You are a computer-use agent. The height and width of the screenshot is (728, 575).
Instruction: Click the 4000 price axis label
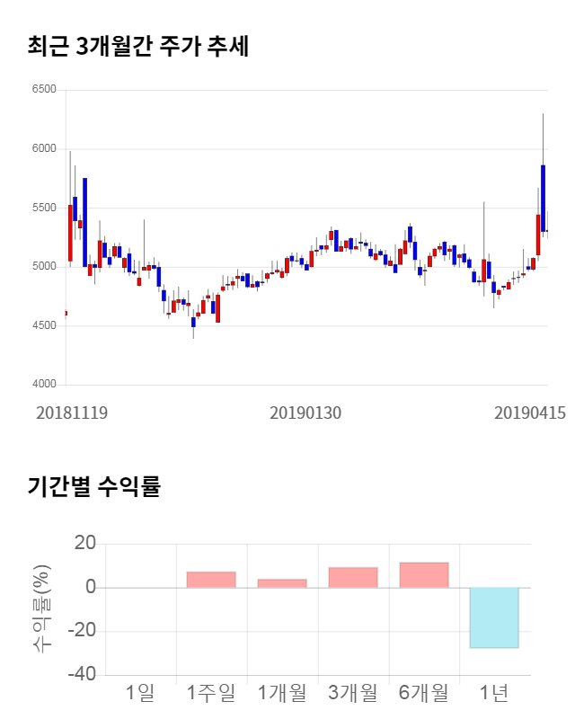click(43, 385)
